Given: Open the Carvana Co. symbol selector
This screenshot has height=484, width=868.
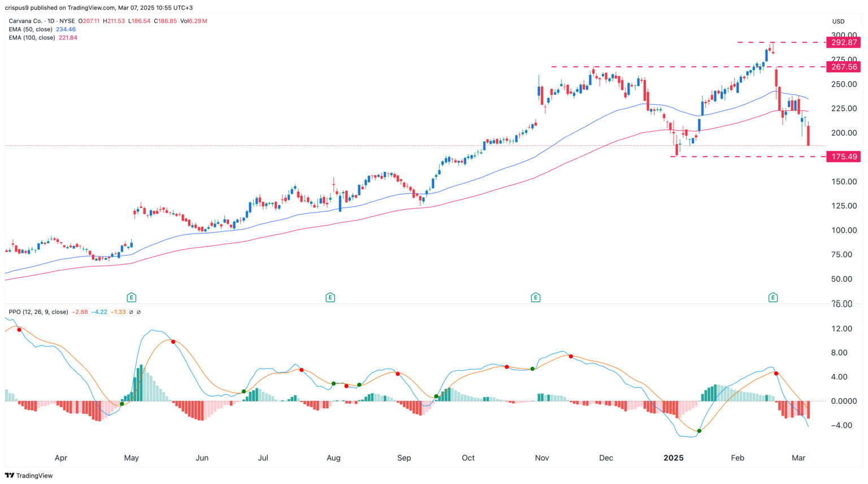Looking at the screenshot, I should tap(25, 21).
